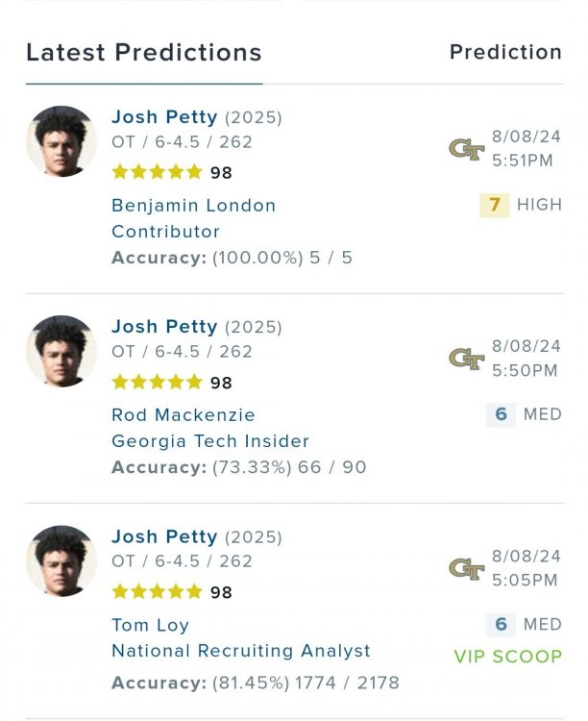Click the Prediction column header

[505, 53]
